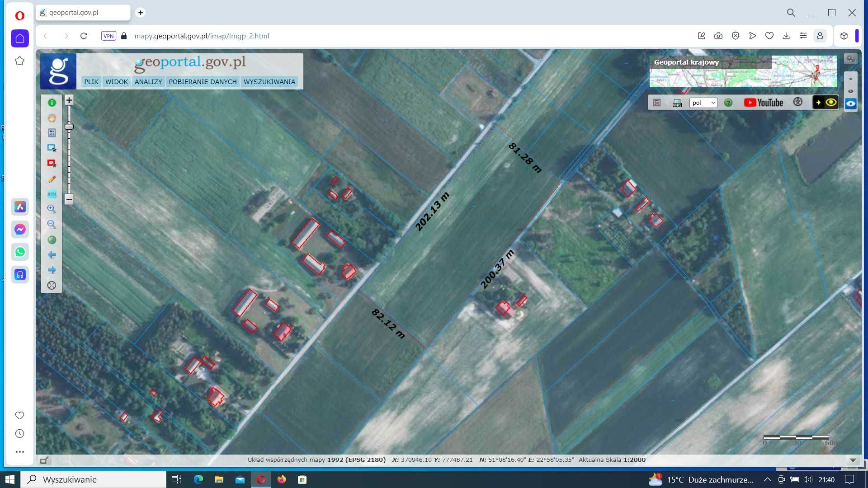The width and height of the screenshot is (868, 488).
Task: Reload the page
Action: [x=84, y=36]
